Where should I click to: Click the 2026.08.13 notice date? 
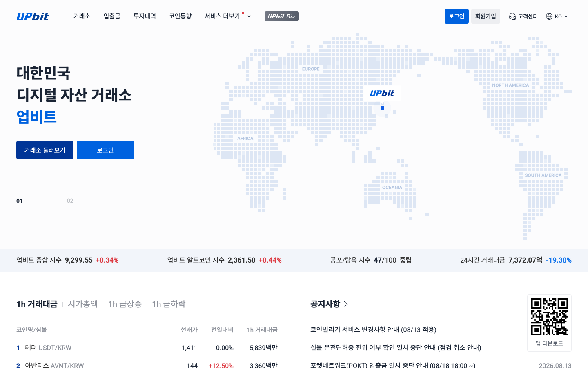[x=555, y=365]
